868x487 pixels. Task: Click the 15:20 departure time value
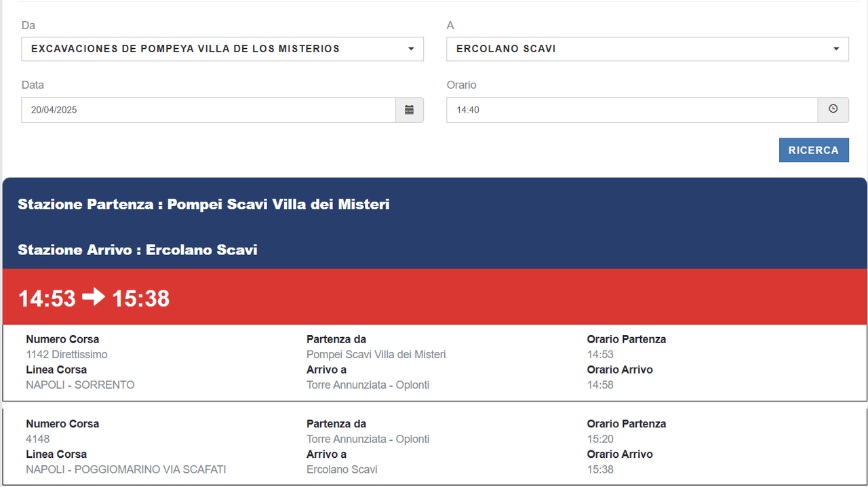[600, 439]
